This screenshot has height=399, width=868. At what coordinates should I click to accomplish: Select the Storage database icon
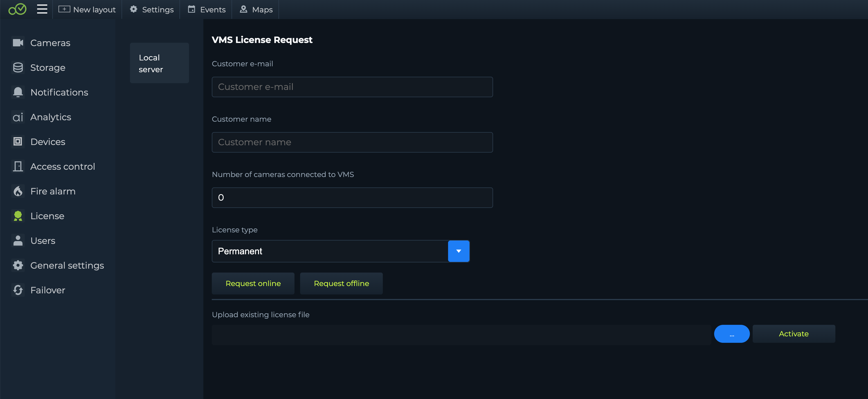point(18,68)
